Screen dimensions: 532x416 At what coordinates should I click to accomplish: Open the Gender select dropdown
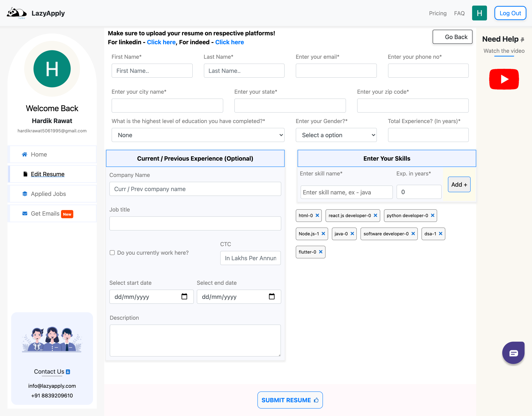(x=336, y=135)
